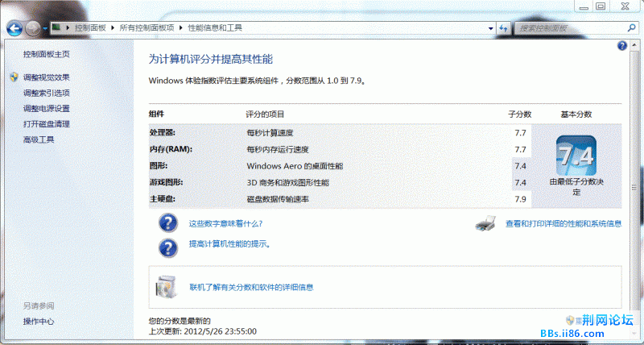Open 高级工具 link

click(39, 139)
